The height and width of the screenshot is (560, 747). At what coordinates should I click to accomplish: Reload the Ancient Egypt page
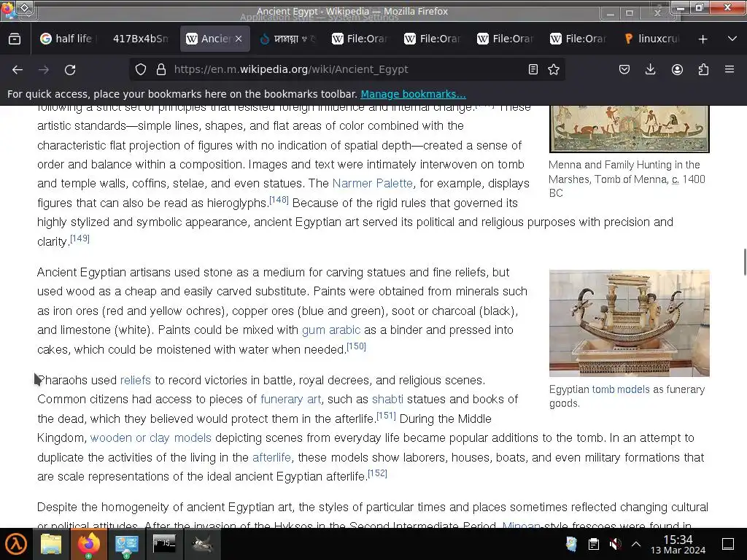[70, 69]
